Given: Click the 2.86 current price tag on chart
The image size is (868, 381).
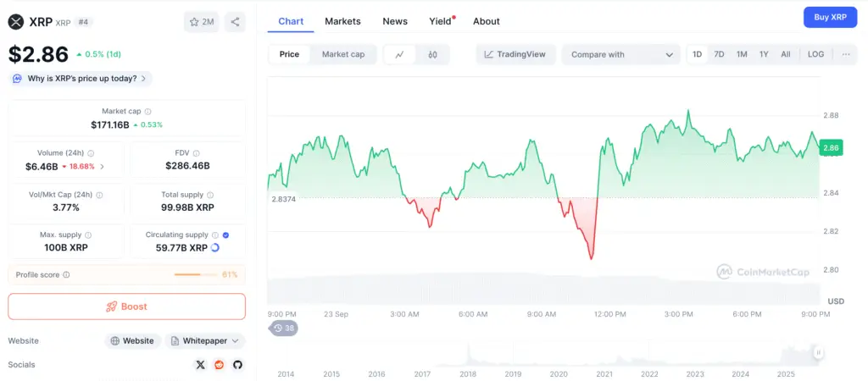Looking at the screenshot, I should 831,147.
